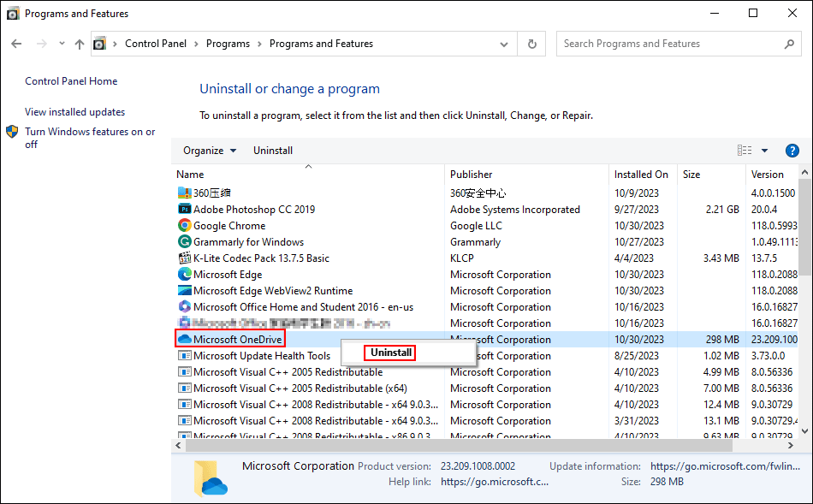Click the Back navigation arrow
Screen dimensions: 813x504
point(17,43)
